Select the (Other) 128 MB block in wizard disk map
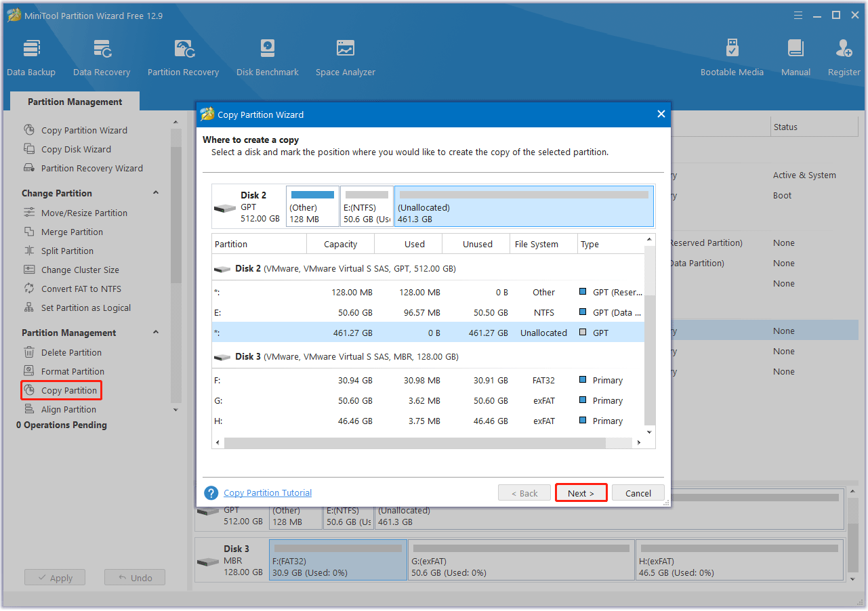 pyautogui.click(x=312, y=207)
